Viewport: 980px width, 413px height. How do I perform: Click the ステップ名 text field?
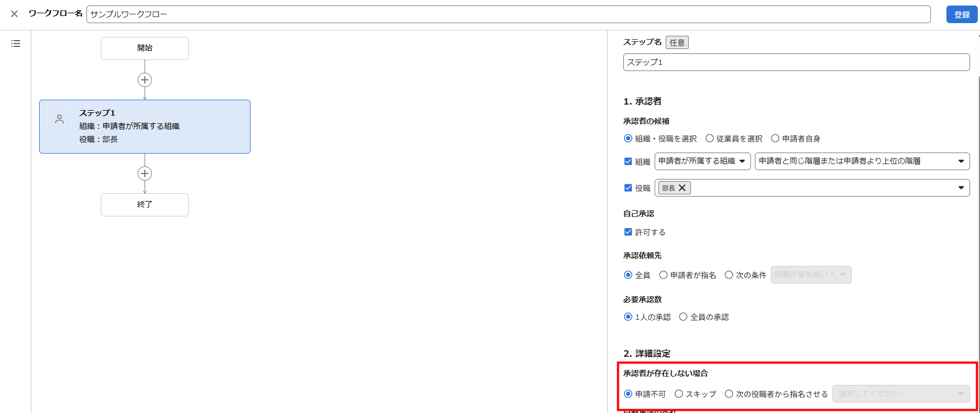coord(796,62)
